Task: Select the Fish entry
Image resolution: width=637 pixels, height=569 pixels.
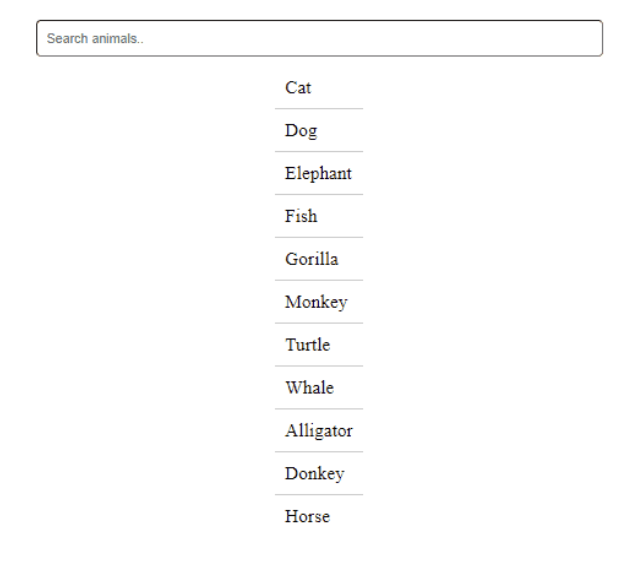Action: [x=301, y=216]
